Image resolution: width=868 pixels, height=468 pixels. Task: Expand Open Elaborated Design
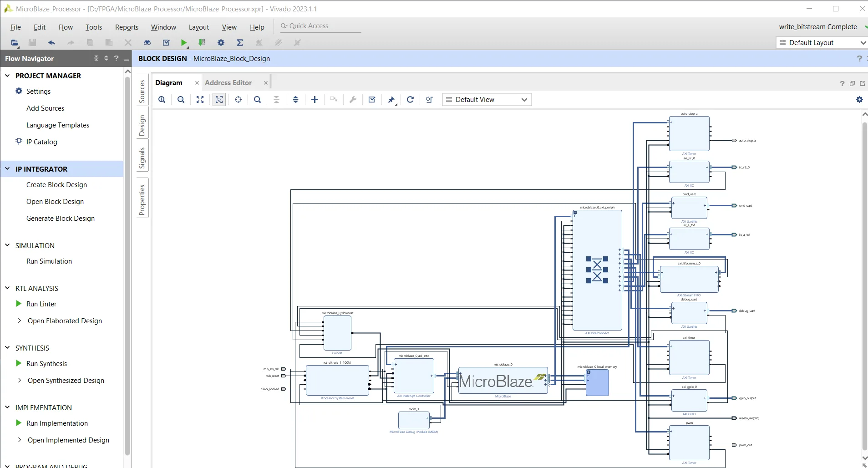point(19,321)
